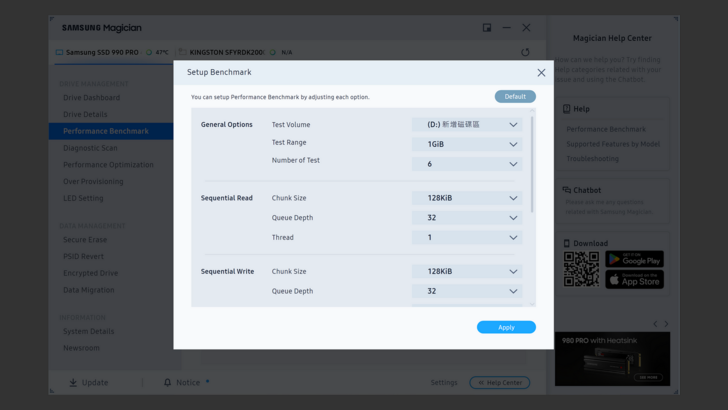
Task: Click the 980 PRO with Heatsink banner
Action: click(x=612, y=359)
